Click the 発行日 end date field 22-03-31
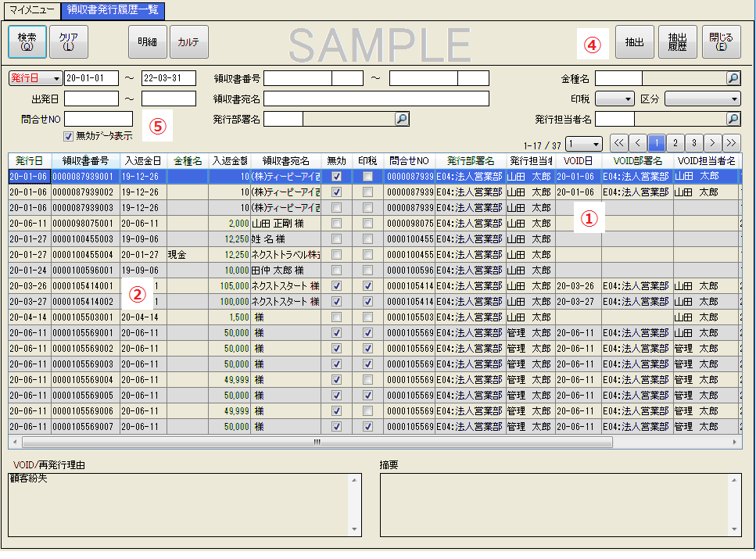This screenshot has height=559, width=756. pos(169,78)
